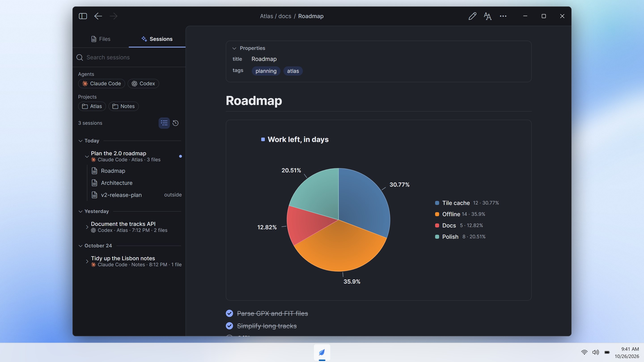Uncheck the Simplify long tracks task
The width and height of the screenshot is (644, 362).
tap(229, 326)
